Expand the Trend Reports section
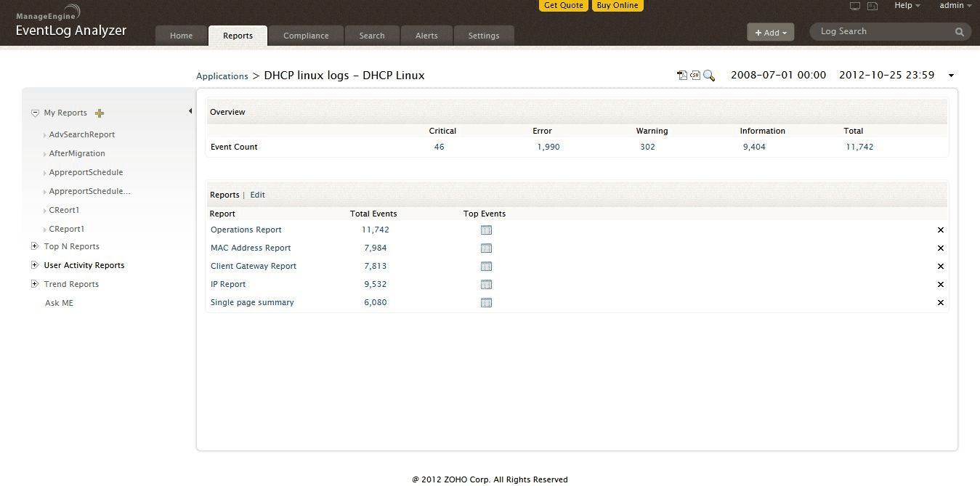 coord(34,284)
